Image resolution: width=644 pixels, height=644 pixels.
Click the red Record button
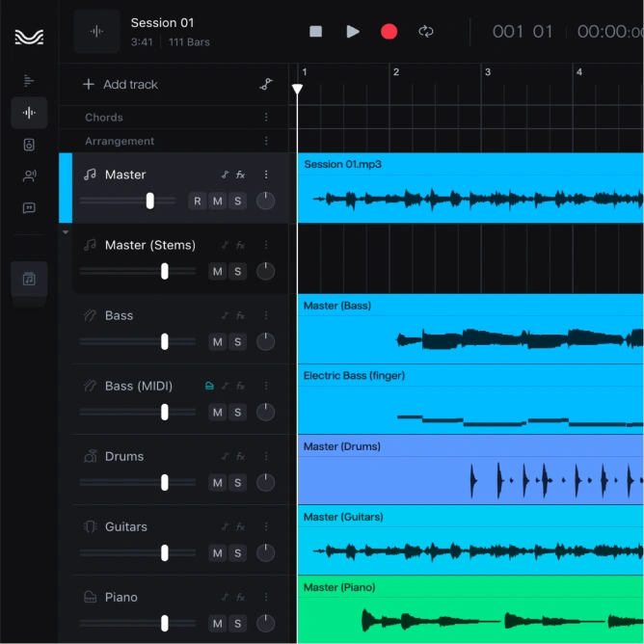(x=389, y=32)
